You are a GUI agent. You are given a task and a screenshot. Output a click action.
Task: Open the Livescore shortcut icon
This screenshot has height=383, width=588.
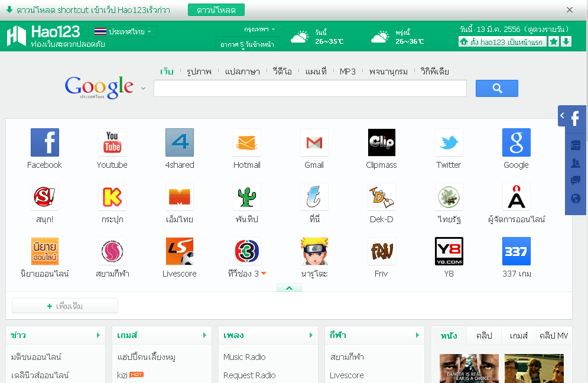[179, 251]
